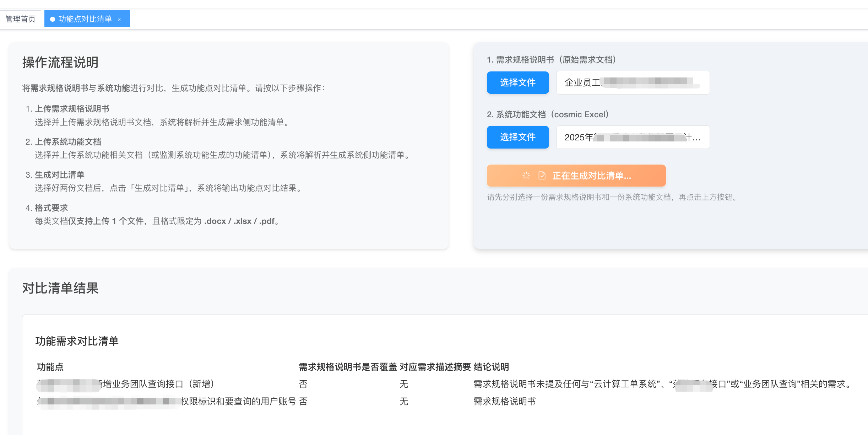Switch to the 管理首页 tab
Screen dimensions: 868x435
pos(20,19)
